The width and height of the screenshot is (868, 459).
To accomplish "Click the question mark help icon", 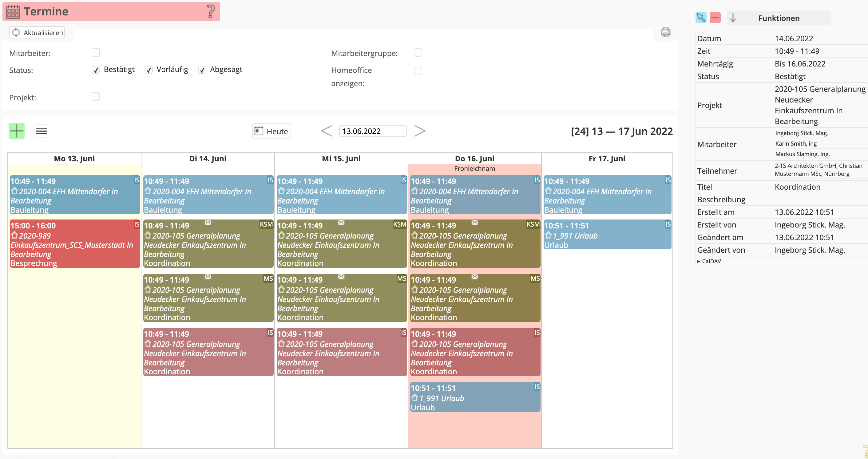I will (x=211, y=11).
